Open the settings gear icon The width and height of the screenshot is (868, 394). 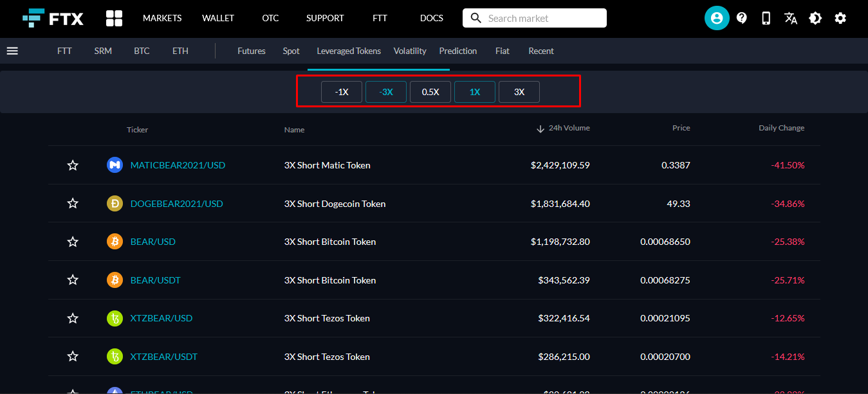point(840,18)
